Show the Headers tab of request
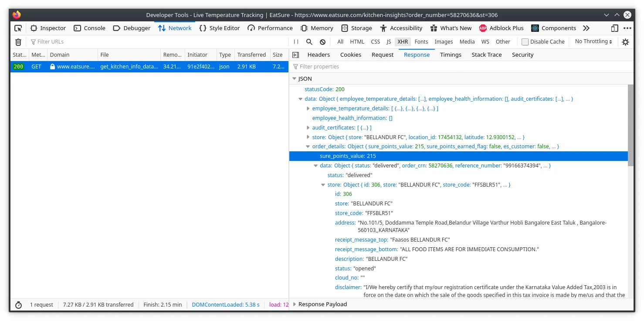Image resolution: width=644 pixels, height=321 pixels. click(319, 55)
